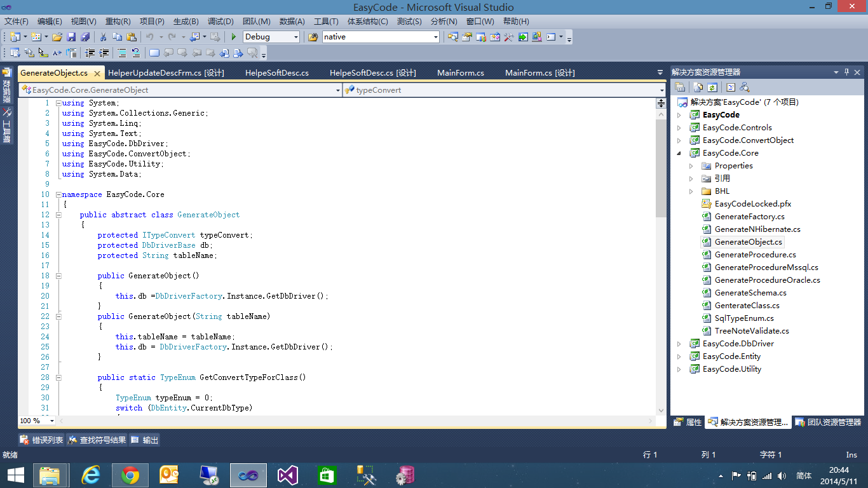Open the 输出 panel tab
Image resolution: width=868 pixels, height=488 pixels.
(145, 440)
